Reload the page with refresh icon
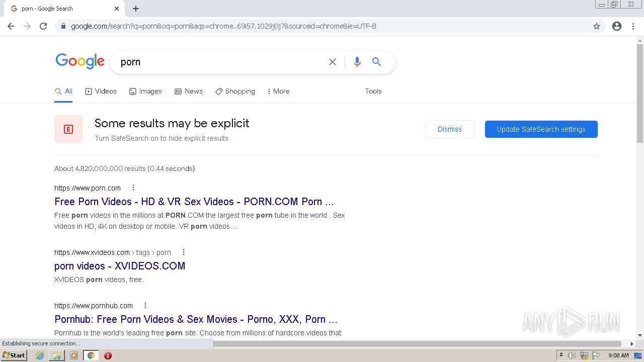 tap(43, 26)
